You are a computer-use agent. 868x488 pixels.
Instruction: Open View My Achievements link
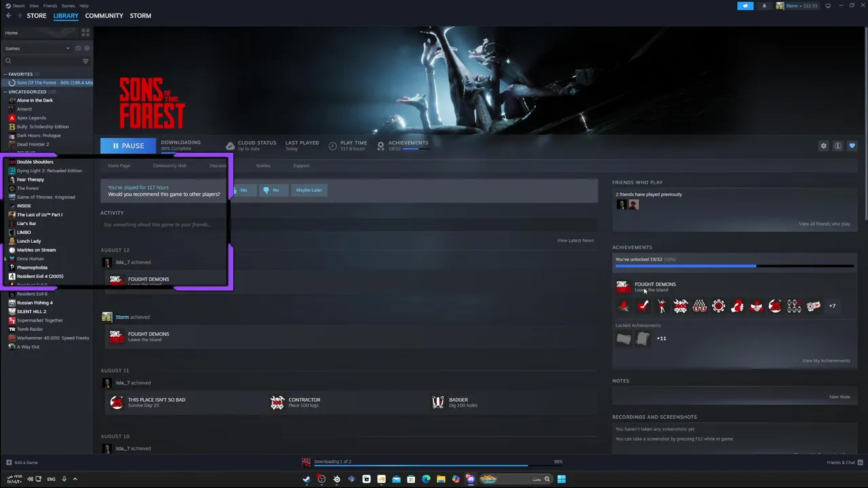coord(825,361)
